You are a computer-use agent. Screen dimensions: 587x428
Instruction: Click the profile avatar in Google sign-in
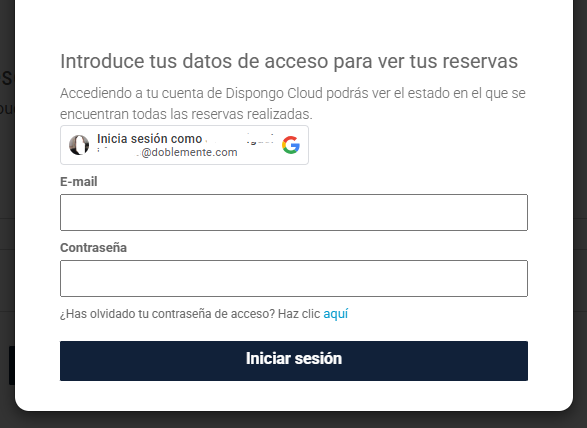(x=79, y=145)
